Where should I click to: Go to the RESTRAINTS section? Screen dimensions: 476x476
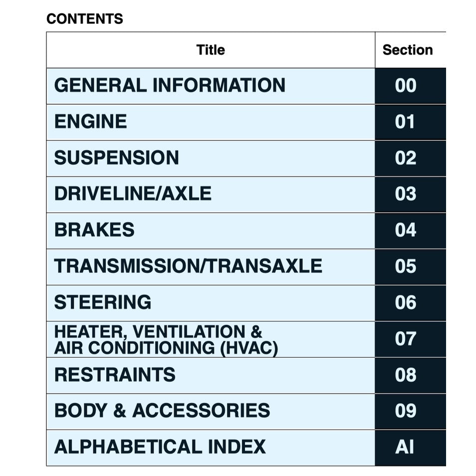point(115,375)
